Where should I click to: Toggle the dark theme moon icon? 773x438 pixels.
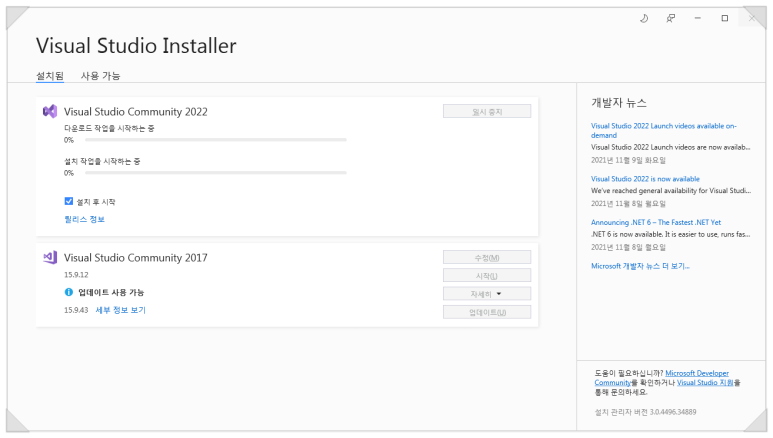[x=644, y=18]
